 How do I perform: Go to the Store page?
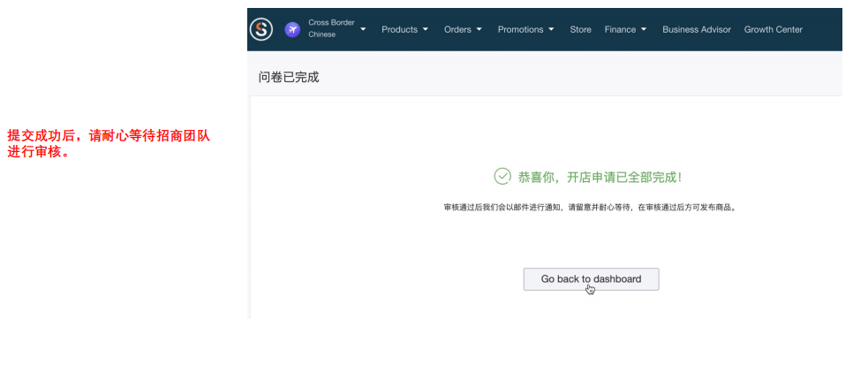580,29
